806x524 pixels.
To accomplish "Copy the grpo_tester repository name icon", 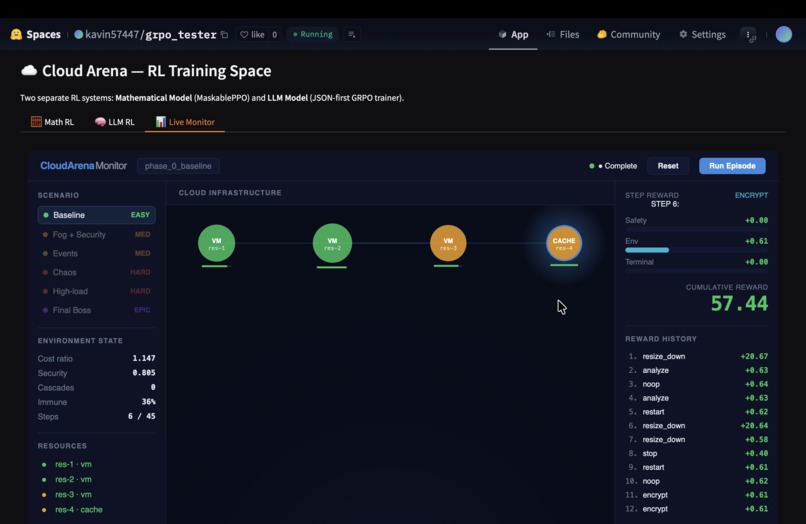I will click(x=224, y=34).
